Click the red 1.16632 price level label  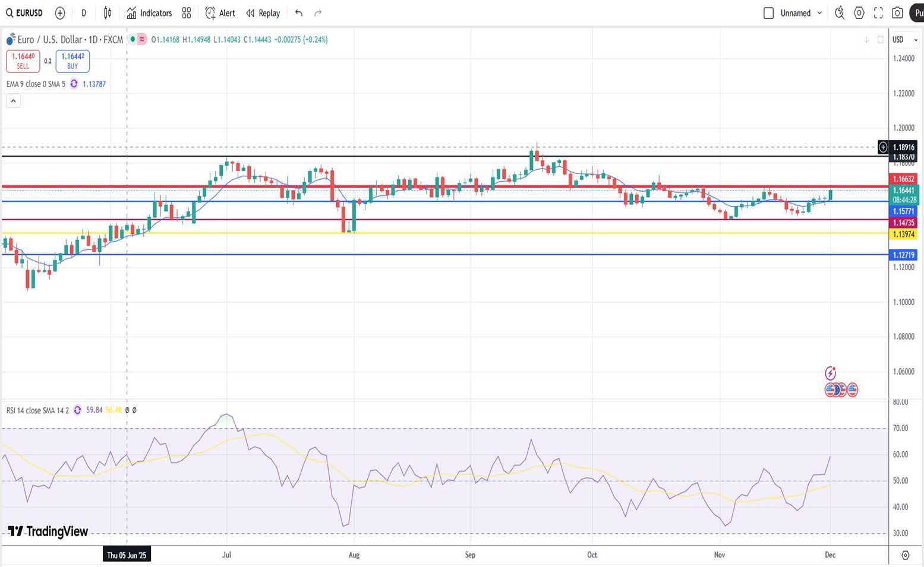point(903,179)
